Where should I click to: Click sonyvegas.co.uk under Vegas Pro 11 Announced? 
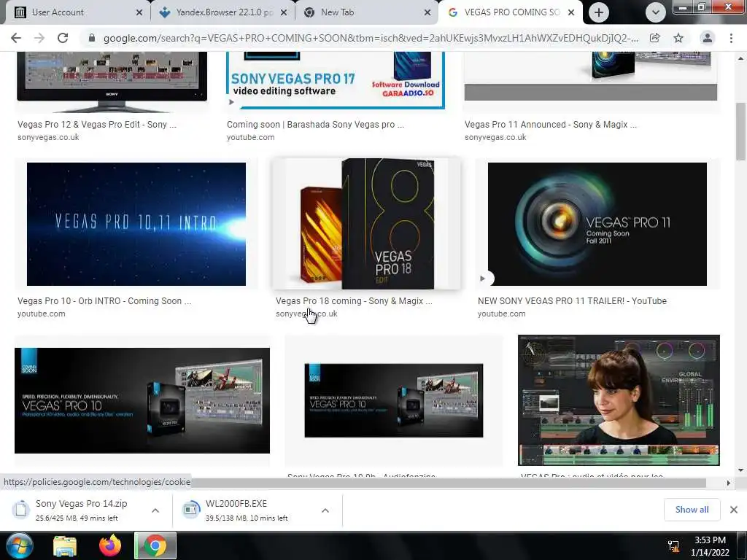495,137
